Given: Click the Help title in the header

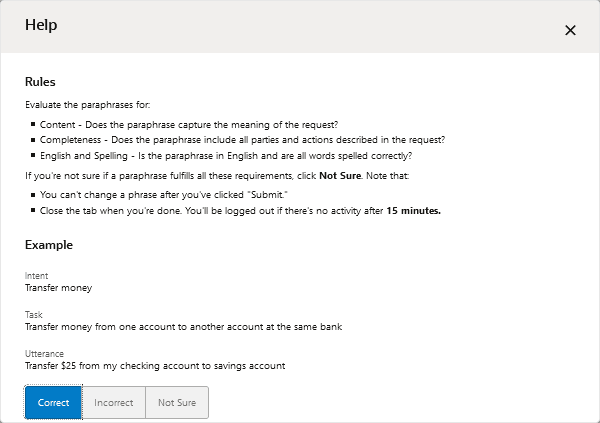Looking at the screenshot, I should pos(41,25).
